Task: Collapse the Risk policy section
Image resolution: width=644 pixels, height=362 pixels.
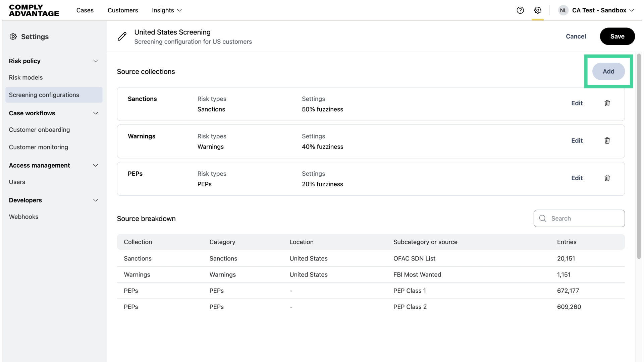Action: [x=96, y=61]
